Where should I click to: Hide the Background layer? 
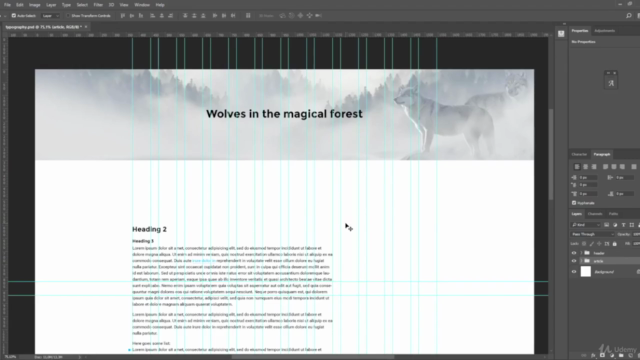coord(574,271)
